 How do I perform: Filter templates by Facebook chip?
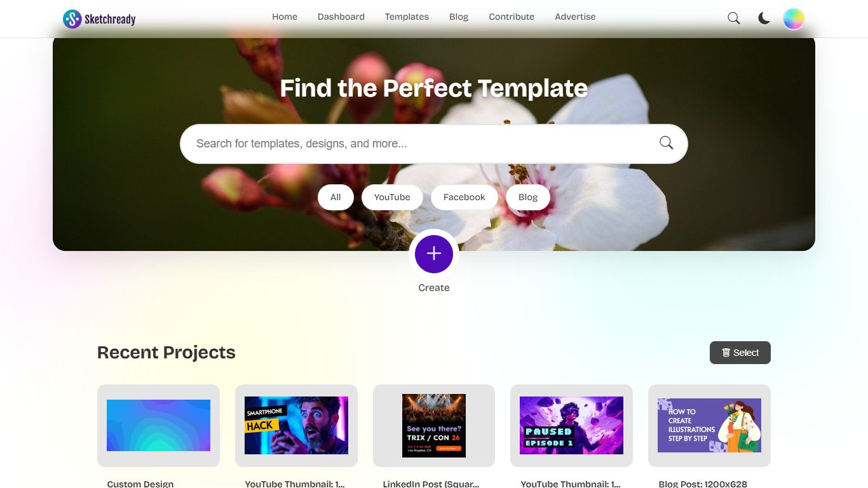[464, 197]
